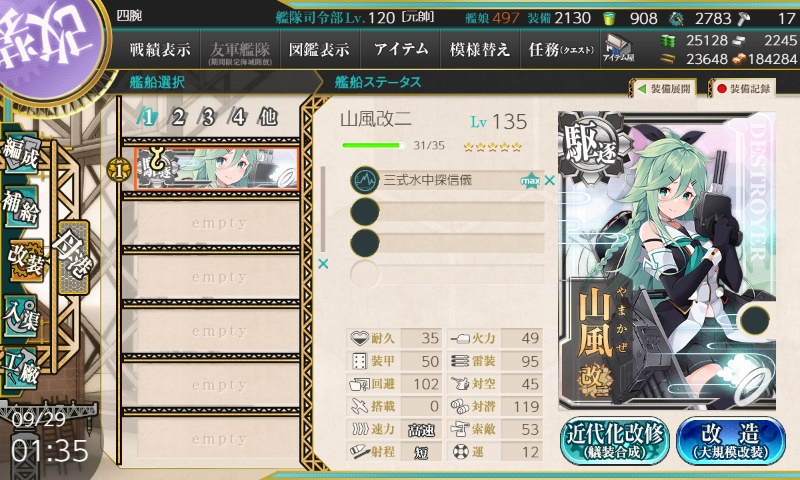Open the 工廠 factory icon
The image size is (800, 480).
pyautogui.click(x=21, y=368)
